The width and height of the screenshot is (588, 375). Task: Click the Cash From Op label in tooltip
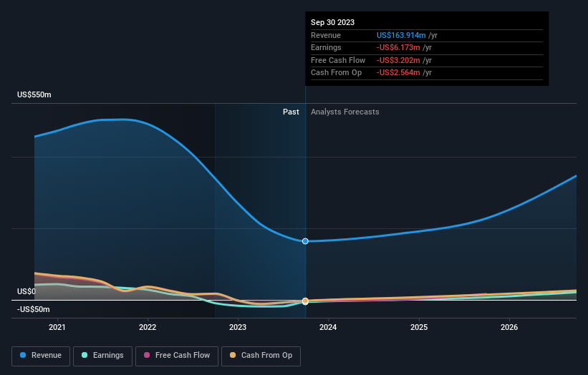[x=337, y=73]
